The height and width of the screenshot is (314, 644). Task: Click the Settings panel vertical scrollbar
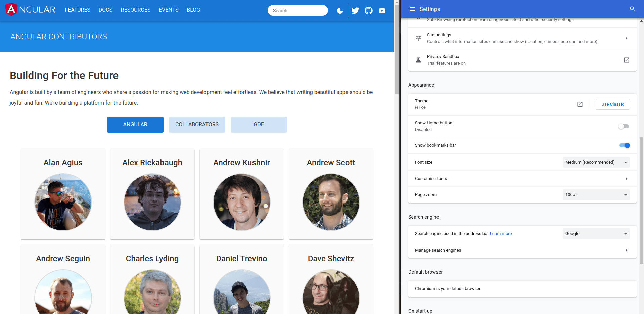pos(642,200)
